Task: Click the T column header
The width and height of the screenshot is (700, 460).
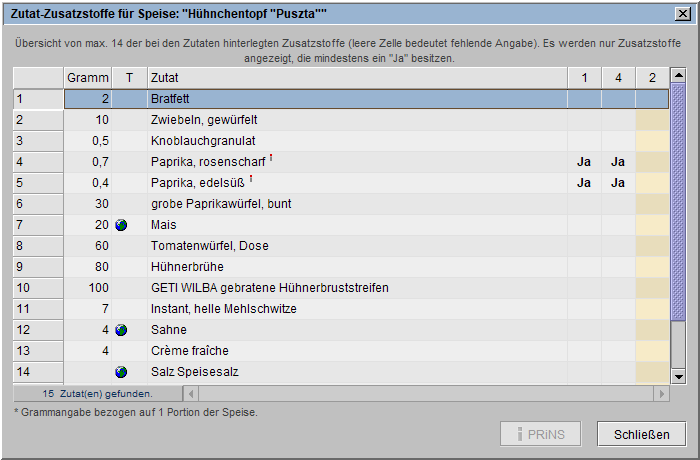Action: point(128,78)
